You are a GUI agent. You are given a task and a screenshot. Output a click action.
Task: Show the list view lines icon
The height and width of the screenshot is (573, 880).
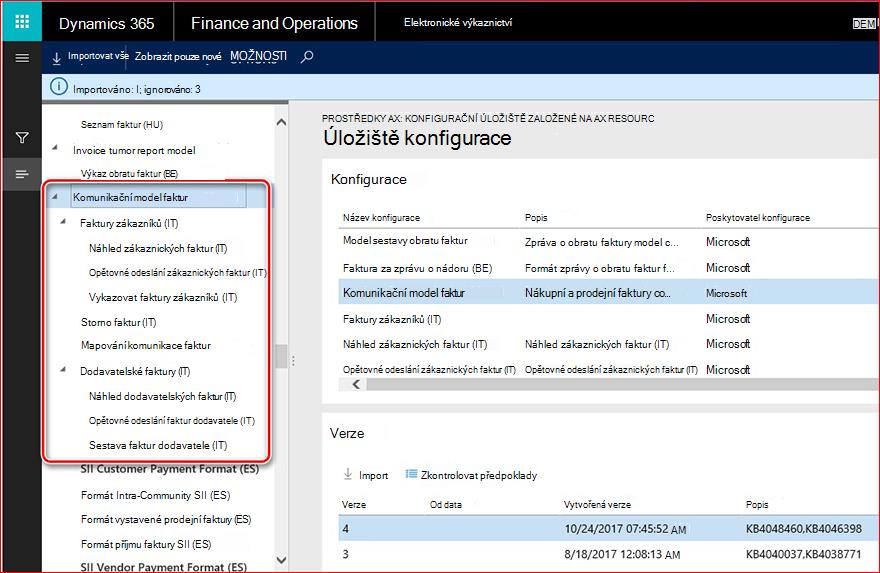[x=22, y=175]
